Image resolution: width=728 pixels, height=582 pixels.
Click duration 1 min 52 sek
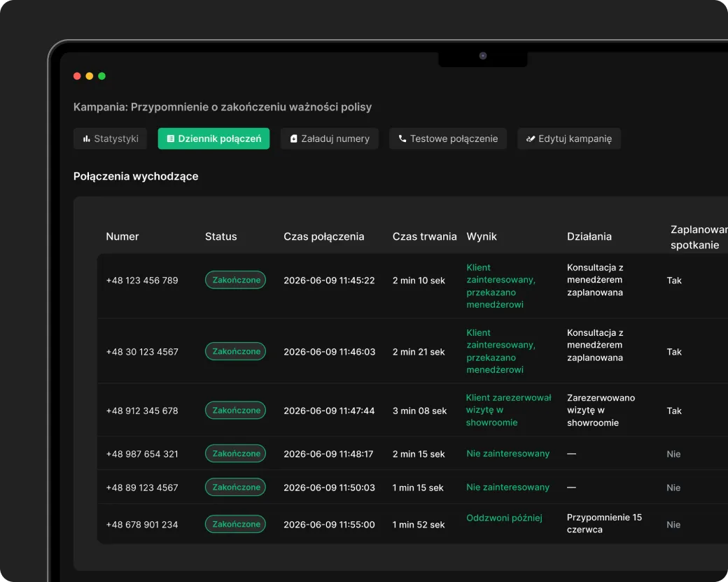[x=419, y=525]
